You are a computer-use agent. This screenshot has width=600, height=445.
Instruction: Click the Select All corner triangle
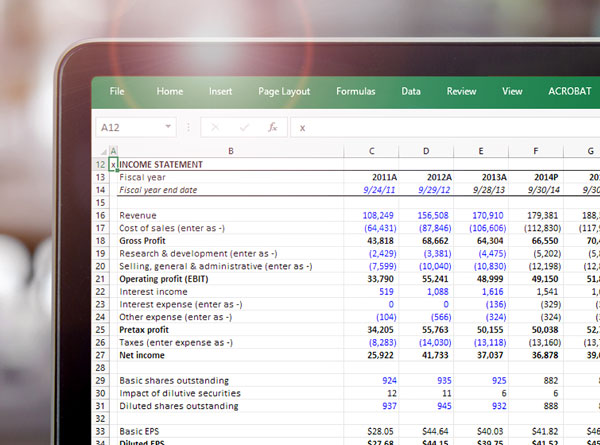pos(103,152)
